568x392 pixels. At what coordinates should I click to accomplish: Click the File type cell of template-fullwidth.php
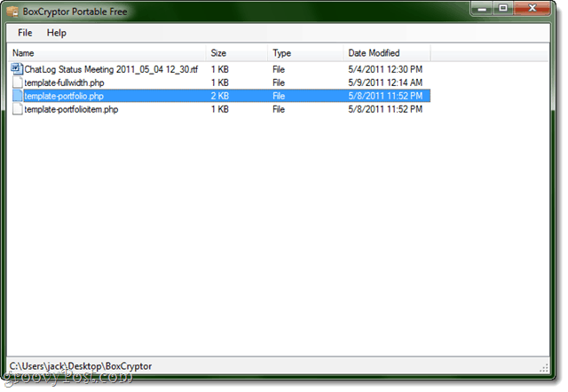pos(279,82)
